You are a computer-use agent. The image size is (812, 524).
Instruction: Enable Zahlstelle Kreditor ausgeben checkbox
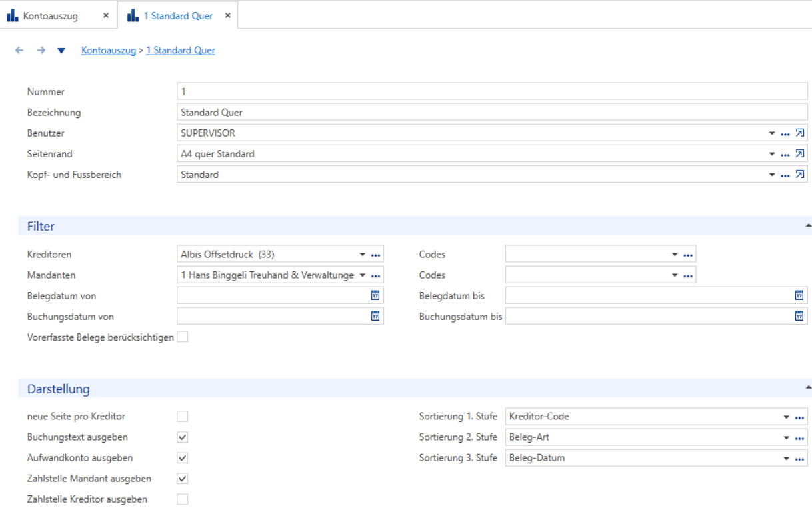pos(183,499)
